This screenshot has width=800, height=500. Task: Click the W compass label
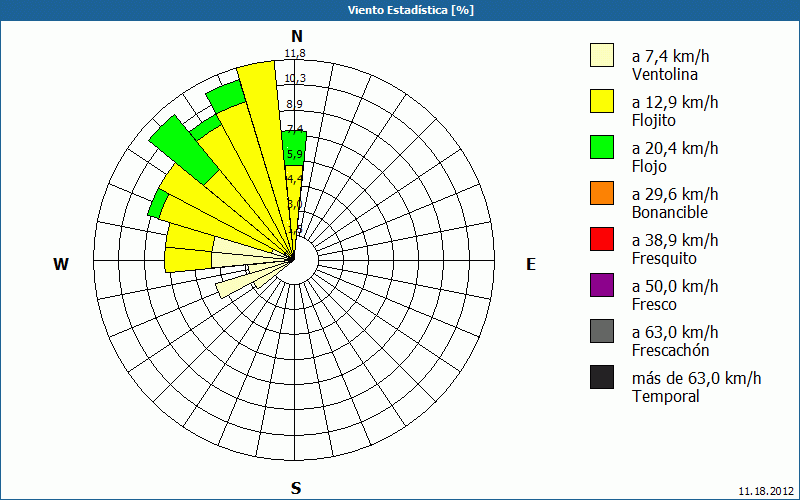pyautogui.click(x=61, y=264)
